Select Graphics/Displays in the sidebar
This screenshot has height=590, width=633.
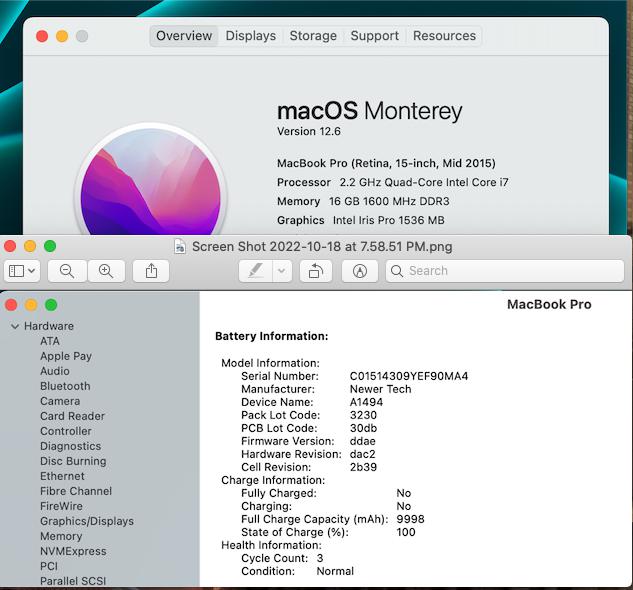pos(87,521)
